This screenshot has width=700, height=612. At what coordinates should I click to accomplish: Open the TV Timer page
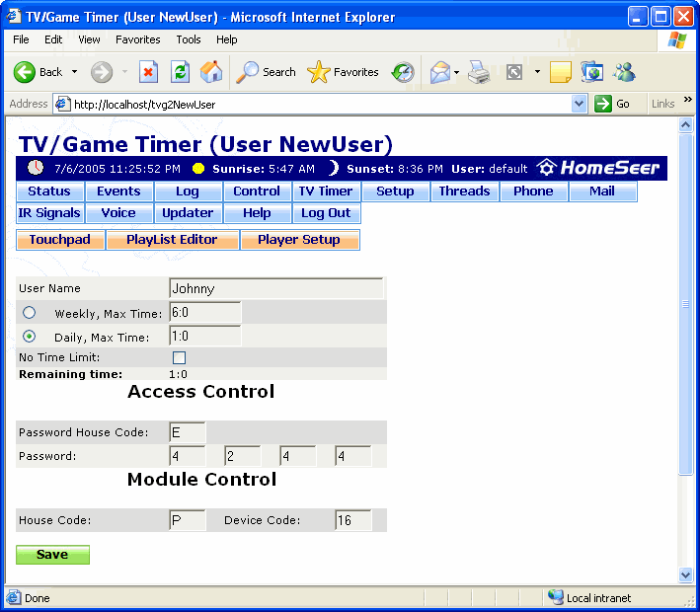326,191
